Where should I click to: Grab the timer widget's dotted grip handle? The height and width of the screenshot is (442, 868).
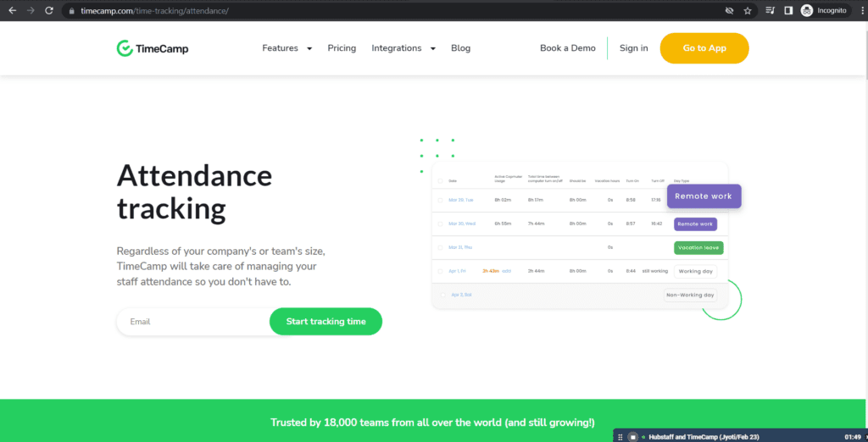click(620, 437)
